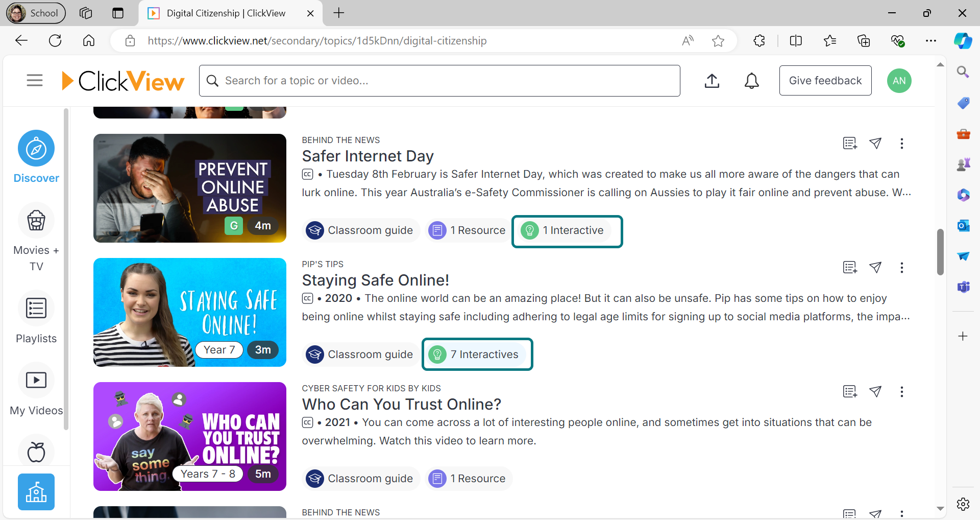The height and width of the screenshot is (520, 980).
Task: Toggle split screen view
Action: (796, 41)
